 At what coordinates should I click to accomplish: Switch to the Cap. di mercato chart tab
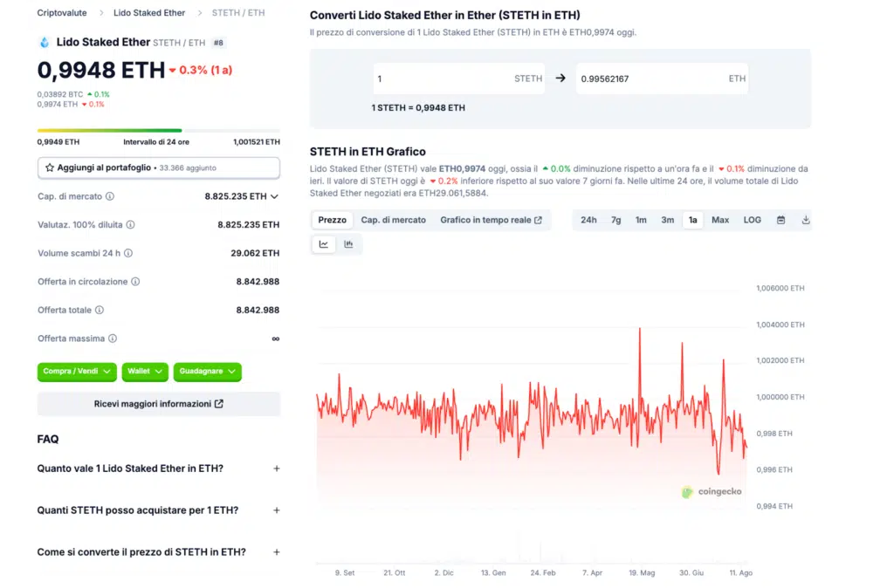(x=394, y=220)
